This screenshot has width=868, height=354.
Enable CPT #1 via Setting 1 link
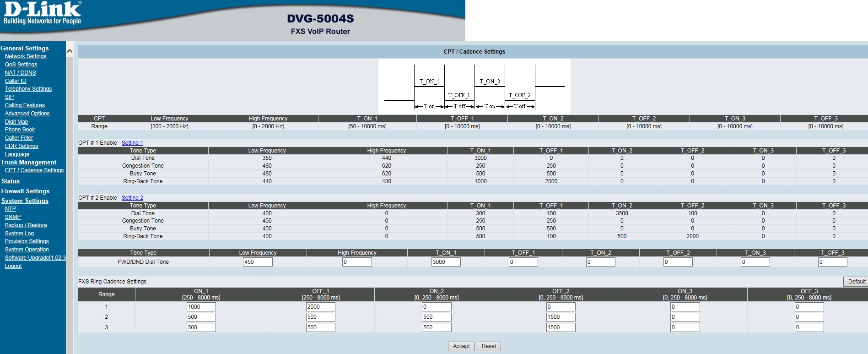tap(132, 143)
